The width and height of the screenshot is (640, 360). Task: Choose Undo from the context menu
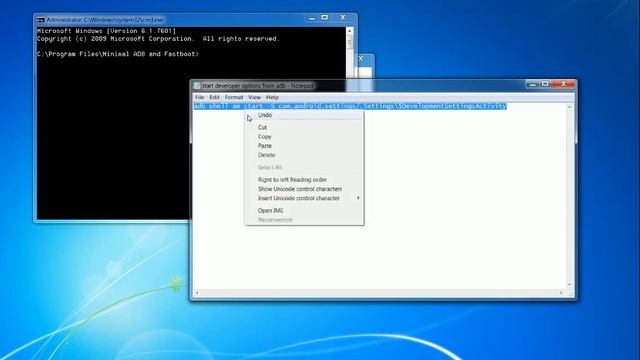304,115
